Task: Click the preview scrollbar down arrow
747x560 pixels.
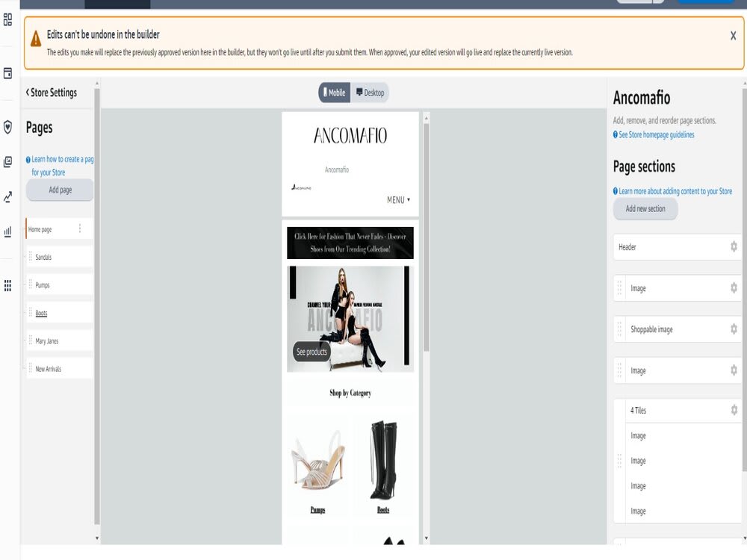Action: click(427, 538)
